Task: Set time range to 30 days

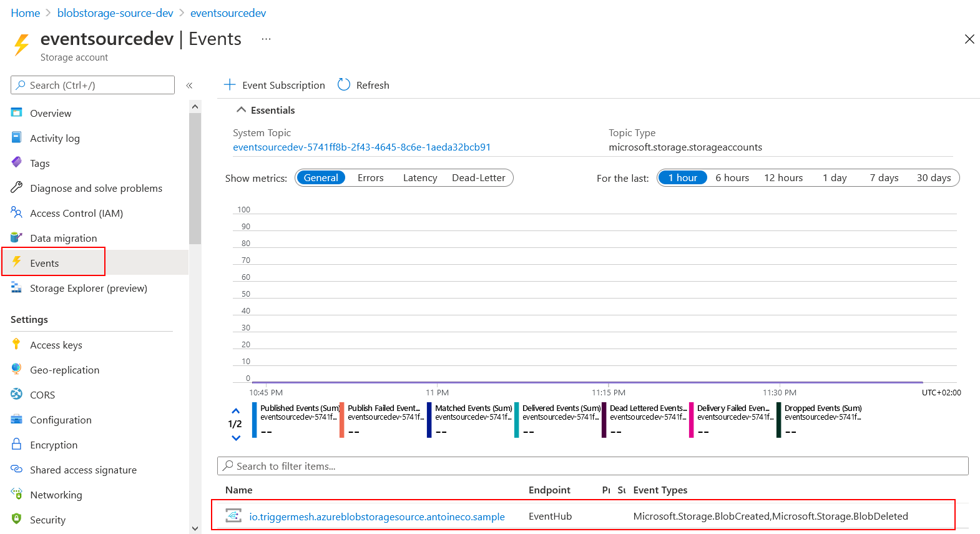Action: [x=934, y=178]
